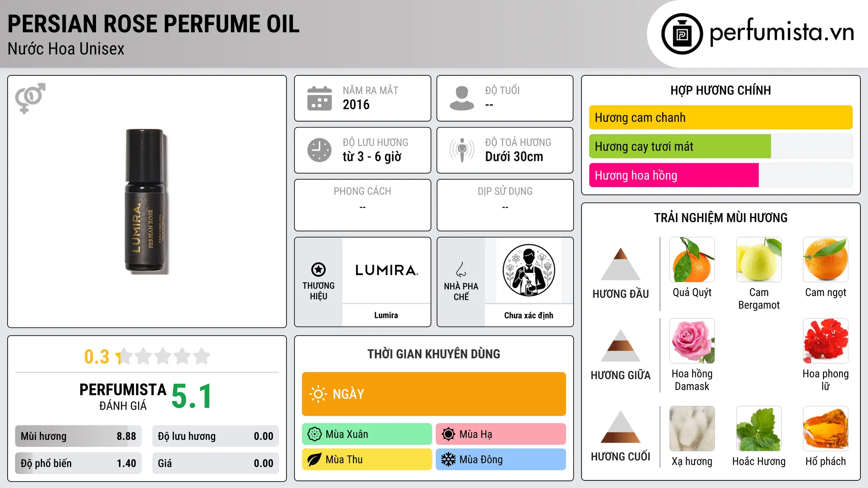Click the Dưới 30cm sillage value
Image resolution: width=868 pixels, height=488 pixels.
pos(514,157)
